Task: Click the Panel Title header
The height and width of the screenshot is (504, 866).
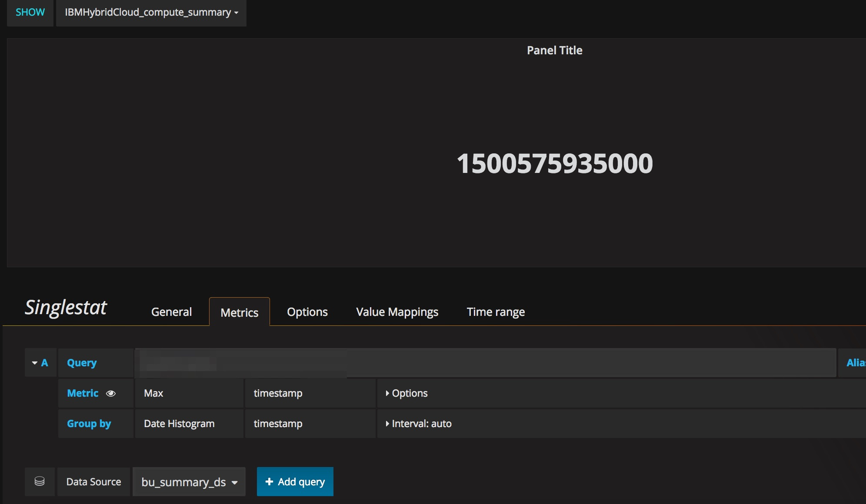Action: (554, 50)
